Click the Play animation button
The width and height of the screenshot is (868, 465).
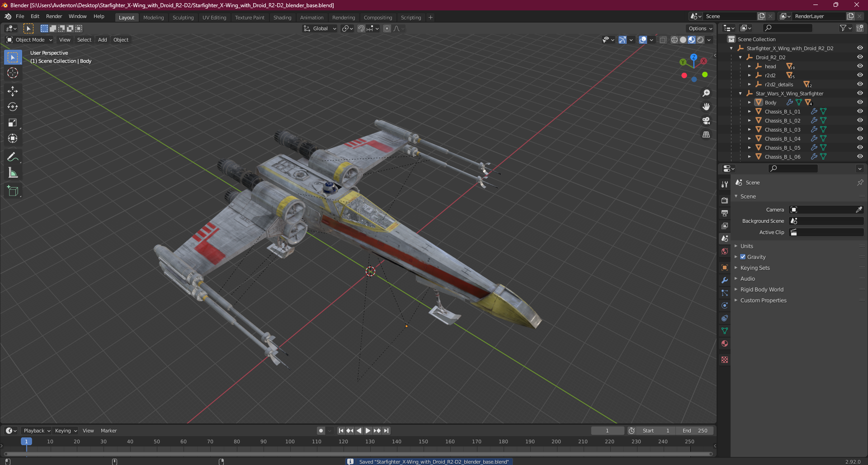coord(368,431)
